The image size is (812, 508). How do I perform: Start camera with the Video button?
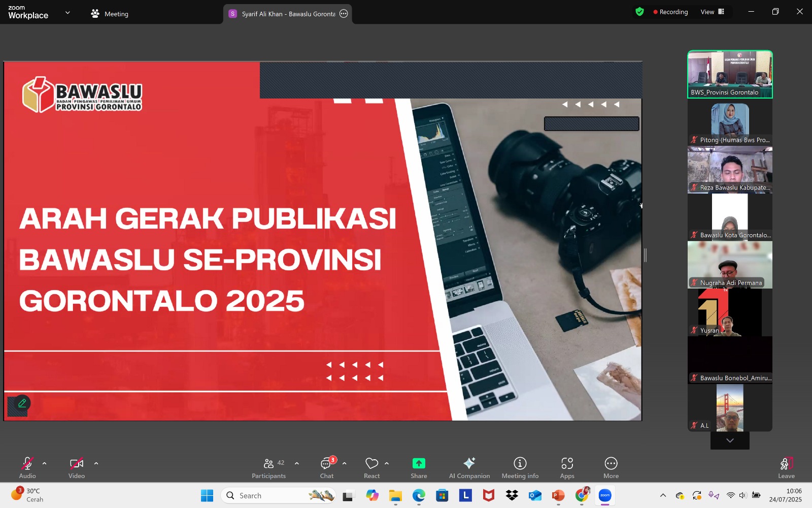[77, 467]
